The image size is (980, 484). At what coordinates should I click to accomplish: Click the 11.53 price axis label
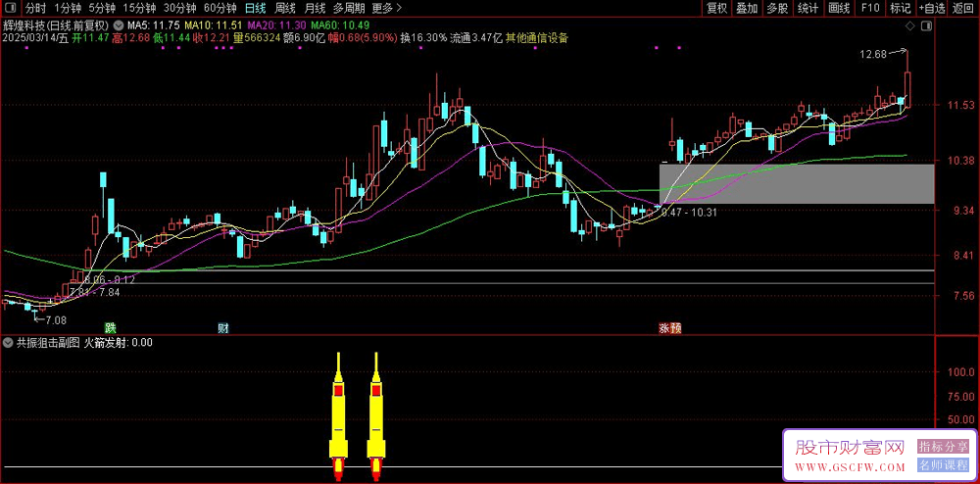(961, 106)
